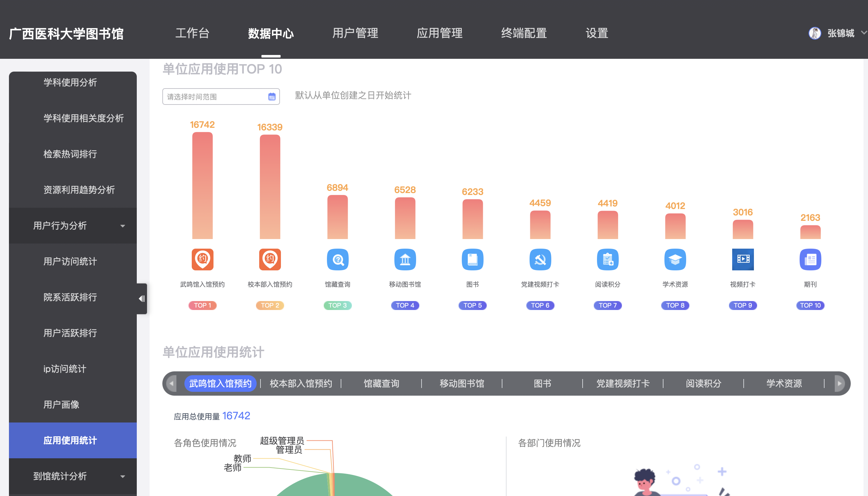
Task: Click the 视频打卡 film icon
Action: tap(743, 259)
